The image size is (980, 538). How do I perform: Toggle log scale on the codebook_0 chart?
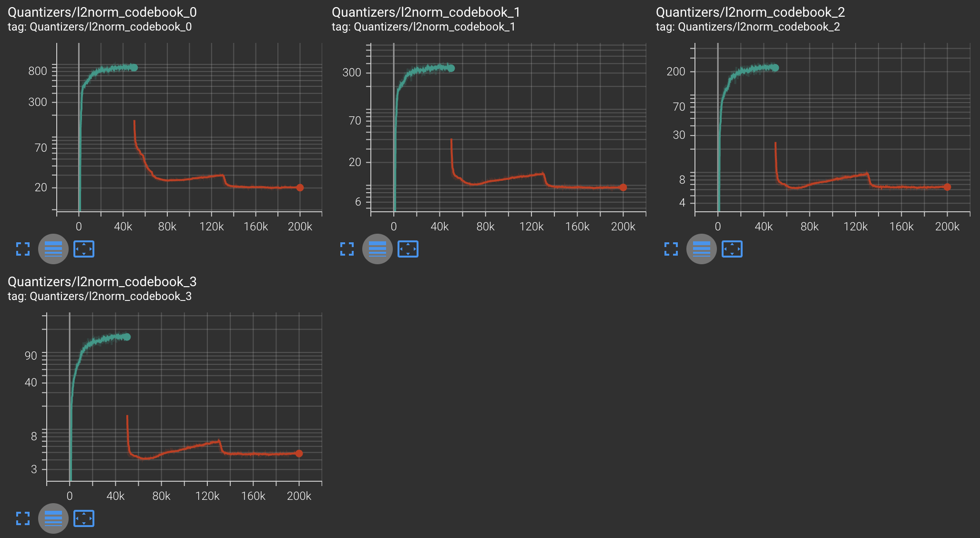pos(53,249)
